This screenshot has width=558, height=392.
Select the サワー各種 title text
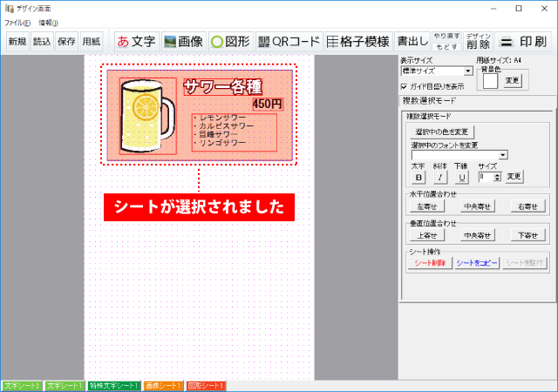click(x=223, y=87)
